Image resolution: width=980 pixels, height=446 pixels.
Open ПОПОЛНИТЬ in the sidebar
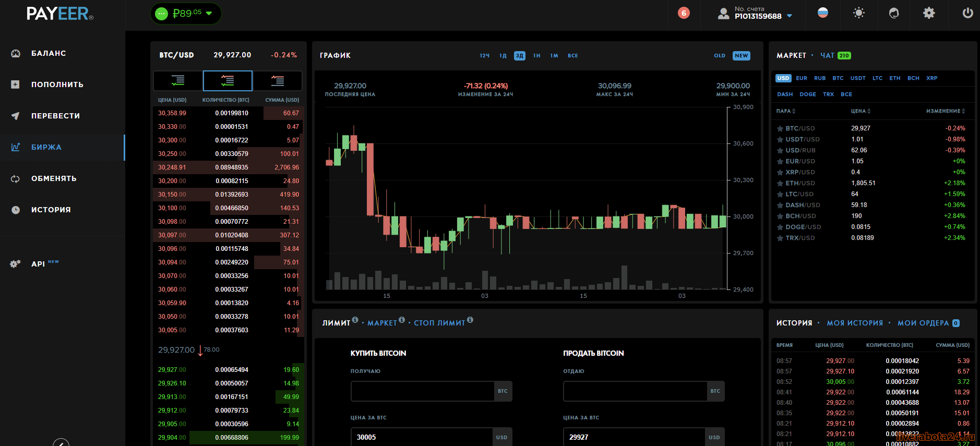(x=57, y=85)
